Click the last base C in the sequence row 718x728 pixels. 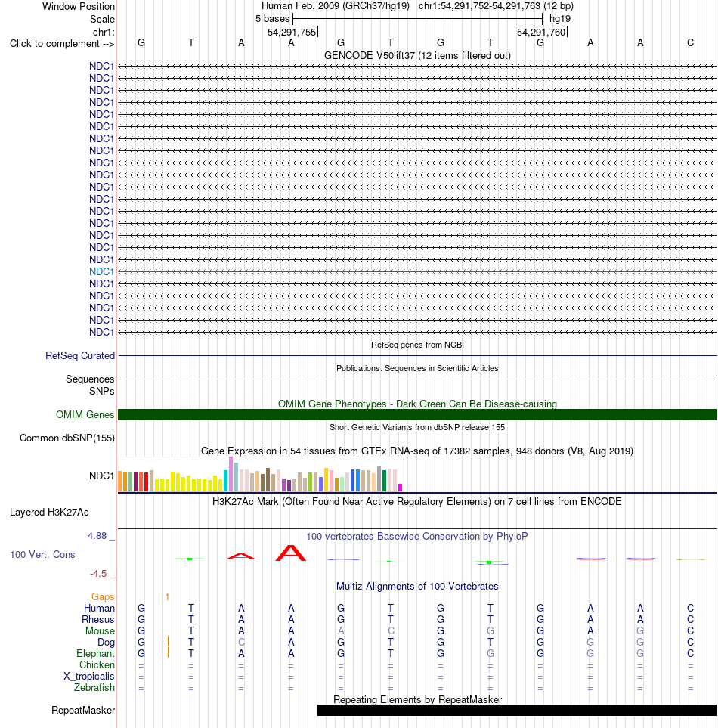pyautogui.click(x=690, y=43)
